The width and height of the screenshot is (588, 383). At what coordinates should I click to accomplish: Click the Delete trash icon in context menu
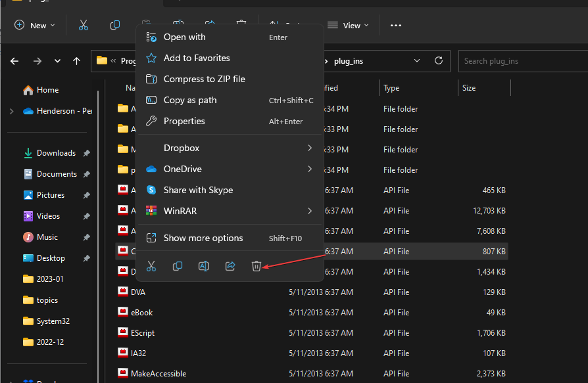(x=257, y=266)
